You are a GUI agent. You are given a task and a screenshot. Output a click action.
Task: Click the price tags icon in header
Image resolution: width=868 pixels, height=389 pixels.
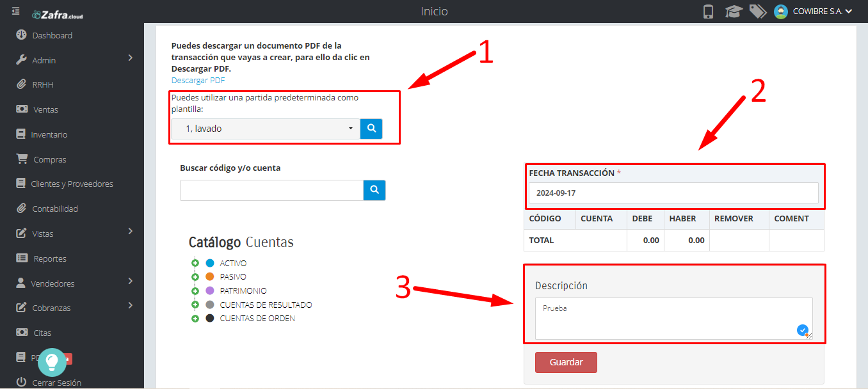coord(758,12)
